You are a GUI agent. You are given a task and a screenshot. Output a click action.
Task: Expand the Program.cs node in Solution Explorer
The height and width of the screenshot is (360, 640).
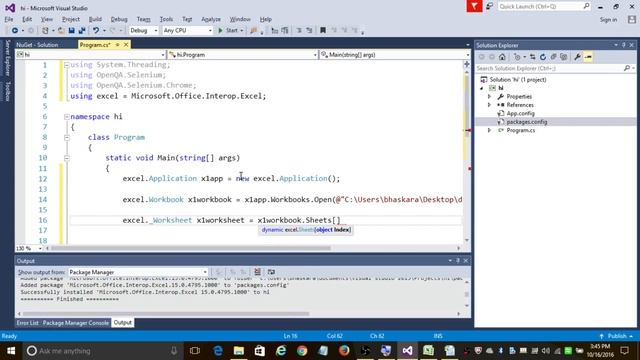489,130
